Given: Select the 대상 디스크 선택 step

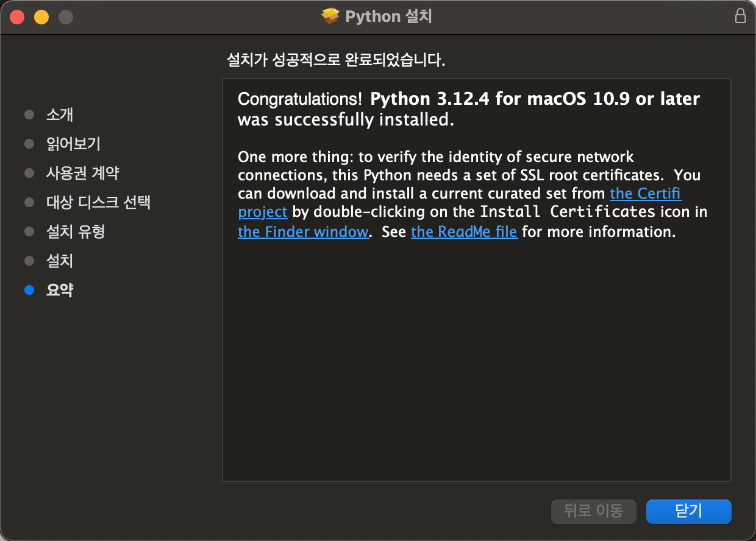Looking at the screenshot, I should (x=98, y=202).
